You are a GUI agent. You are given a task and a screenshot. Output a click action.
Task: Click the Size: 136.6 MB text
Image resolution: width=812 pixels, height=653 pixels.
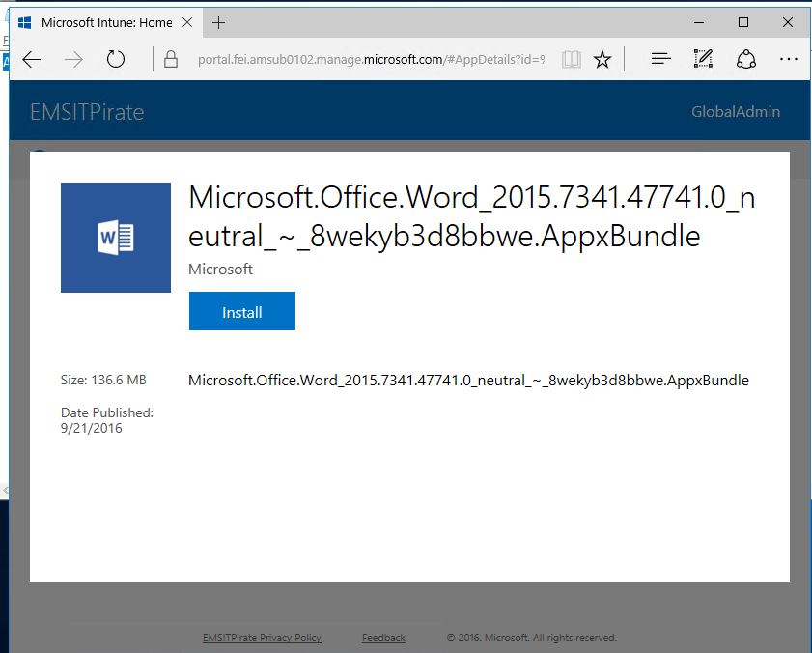click(x=103, y=380)
